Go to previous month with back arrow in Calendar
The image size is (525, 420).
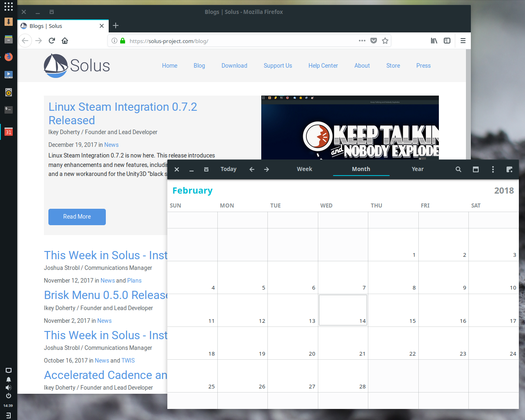[x=252, y=169]
